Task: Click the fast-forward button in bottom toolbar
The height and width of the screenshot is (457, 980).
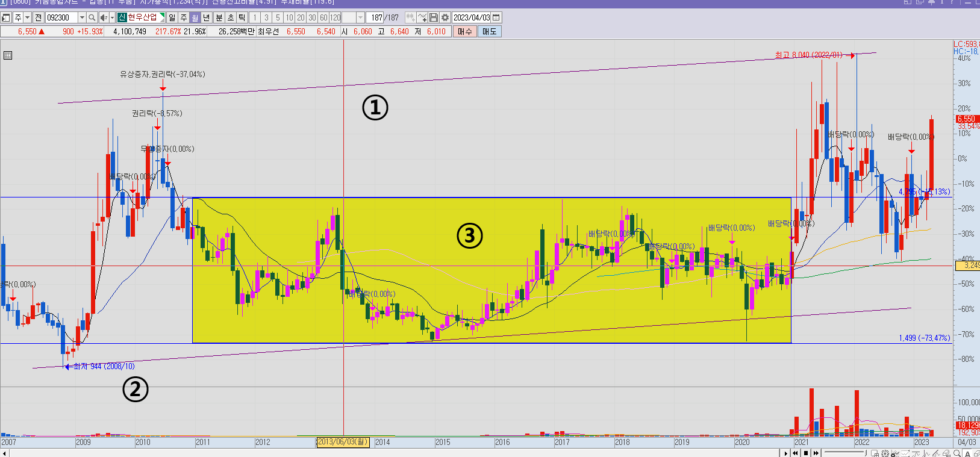Action: (x=816, y=453)
